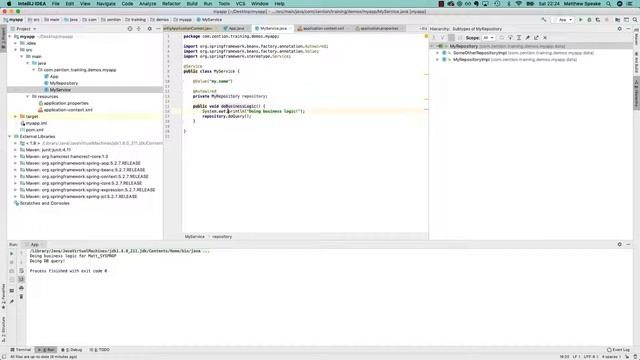Viewport: 640px width, 360px height.
Task: Open the VCS menu
Action: 240,4
